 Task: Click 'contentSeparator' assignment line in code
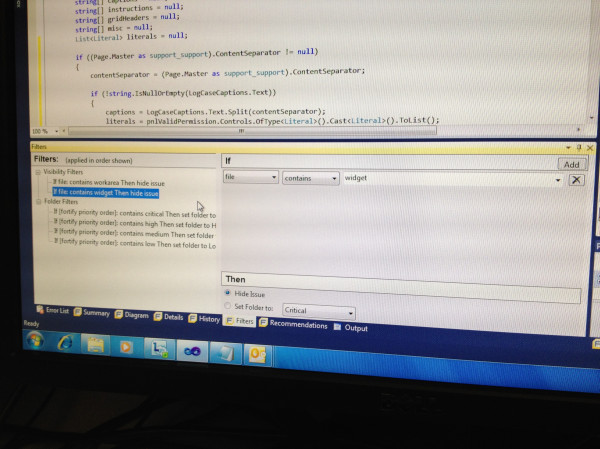coord(228,72)
